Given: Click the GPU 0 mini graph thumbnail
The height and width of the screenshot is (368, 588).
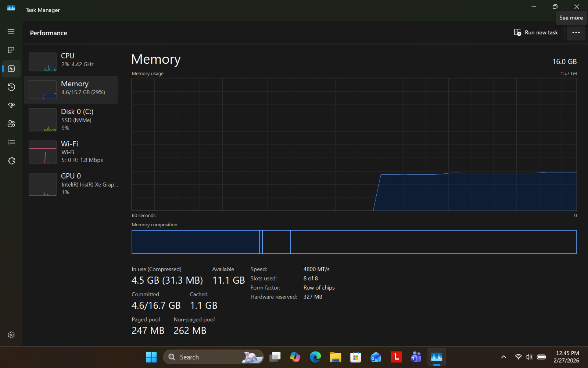Looking at the screenshot, I should click(x=43, y=184).
